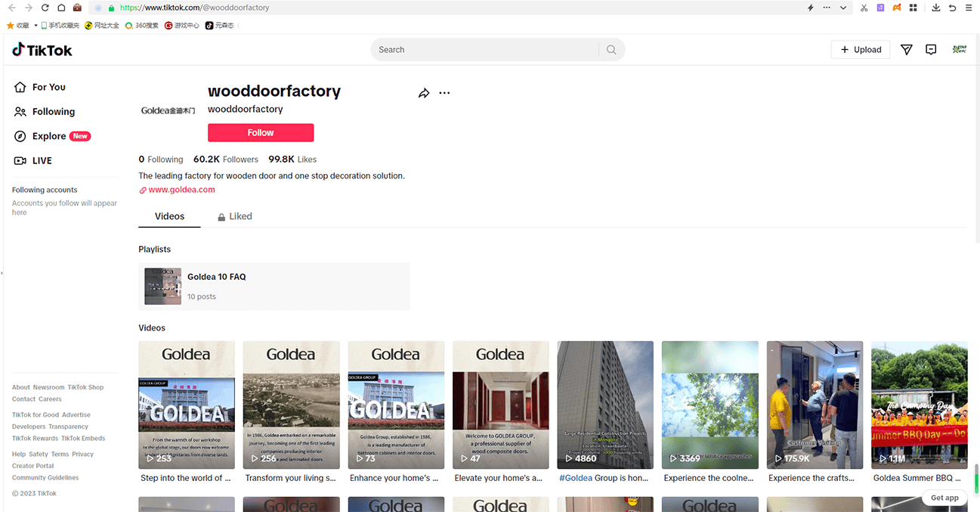Click the Upload button
The width and height of the screenshot is (980, 512).
click(x=861, y=50)
